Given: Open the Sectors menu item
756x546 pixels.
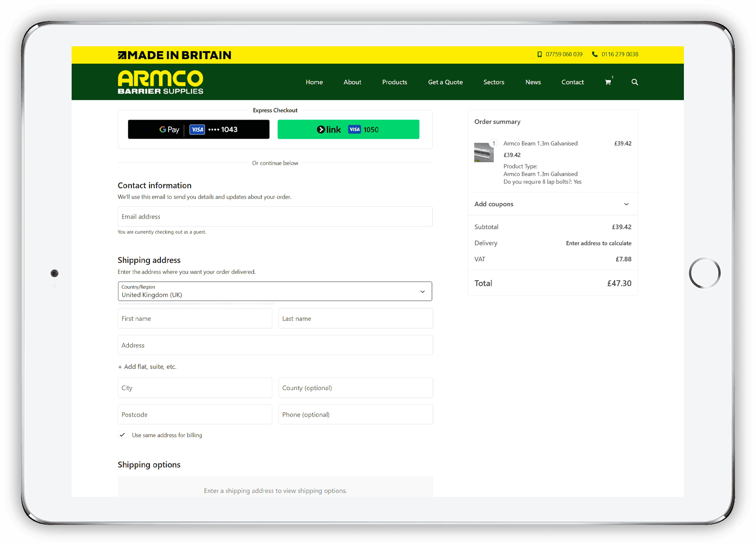Looking at the screenshot, I should pyautogui.click(x=493, y=82).
